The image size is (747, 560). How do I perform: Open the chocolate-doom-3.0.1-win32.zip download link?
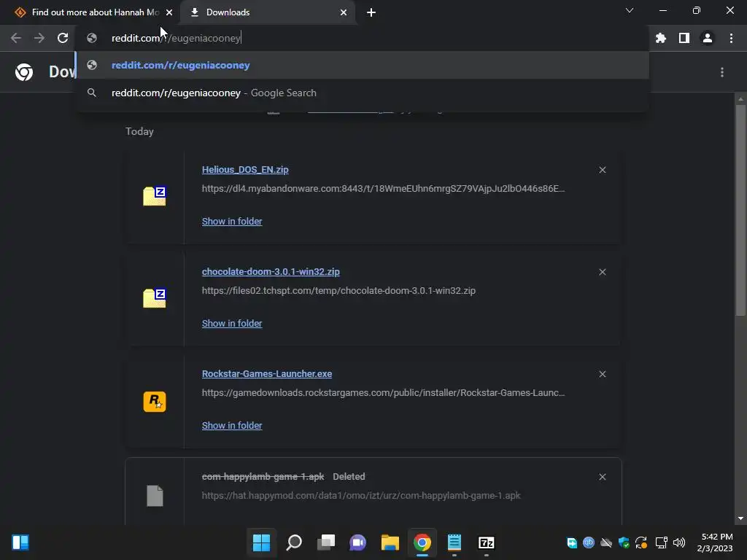(271, 272)
